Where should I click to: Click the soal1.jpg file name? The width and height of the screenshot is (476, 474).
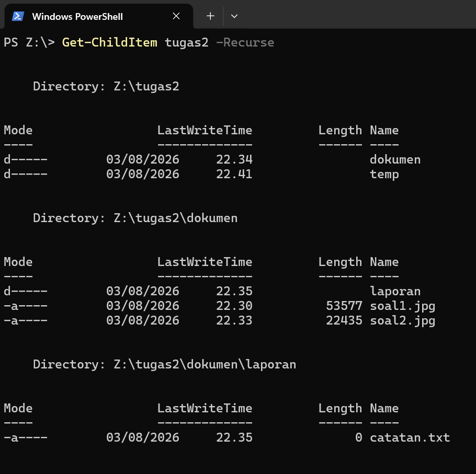tap(402, 306)
